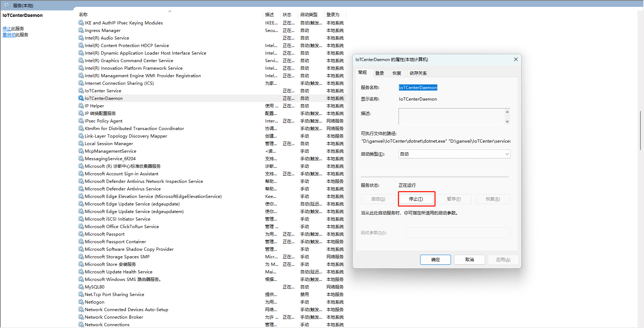Image resolution: width=644 pixels, height=328 pixels.
Task: Select Microsoft Edge Update Service (edgeupdatem) row
Action: [212, 211]
